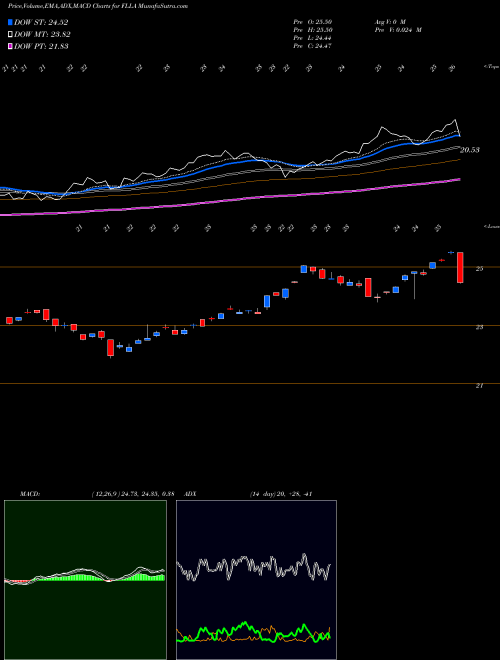This screenshot has width=500, height=660.
Task: Click the '<Lows' label at right edge
Action: click(491, 226)
